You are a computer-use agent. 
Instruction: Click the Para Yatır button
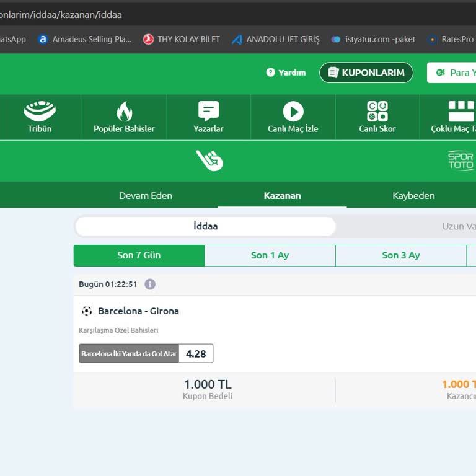coord(454,73)
